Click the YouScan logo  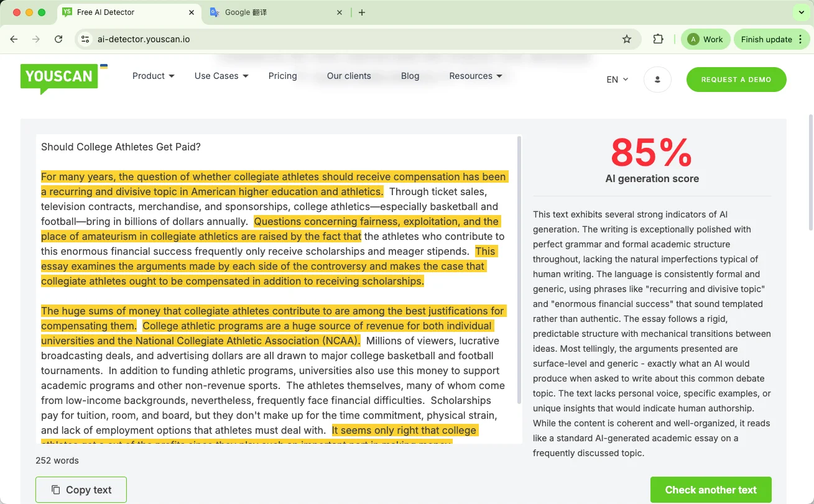tap(58, 77)
